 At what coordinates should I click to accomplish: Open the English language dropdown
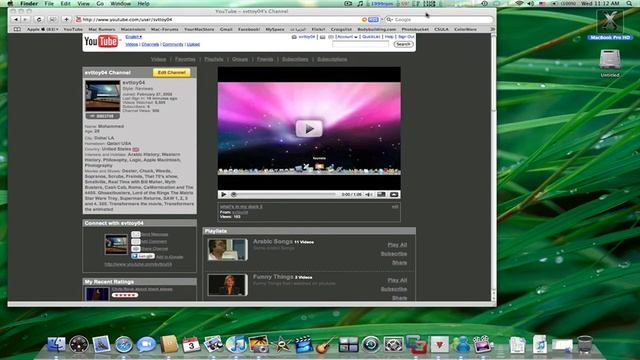point(133,37)
